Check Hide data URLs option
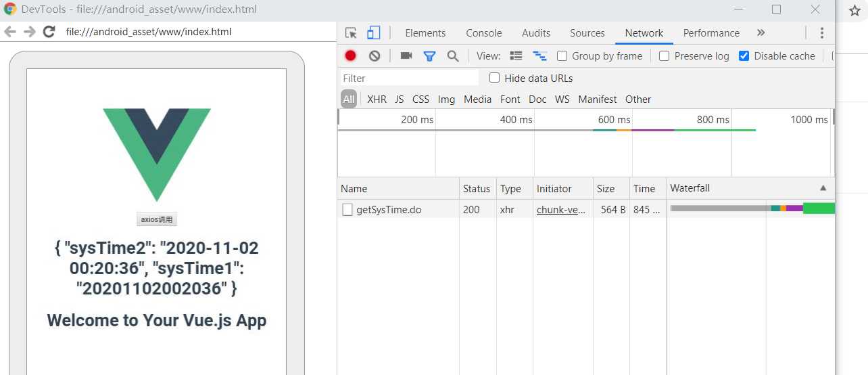The height and width of the screenshot is (375, 868). pyautogui.click(x=494, y=78)
